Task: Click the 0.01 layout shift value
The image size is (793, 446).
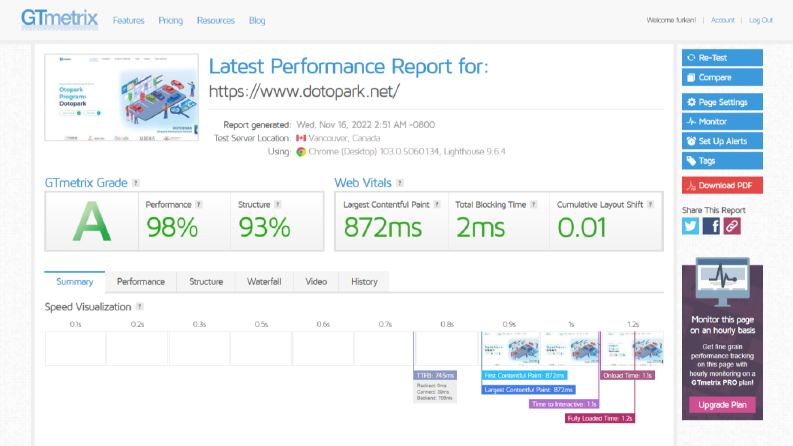Action: 582,227
